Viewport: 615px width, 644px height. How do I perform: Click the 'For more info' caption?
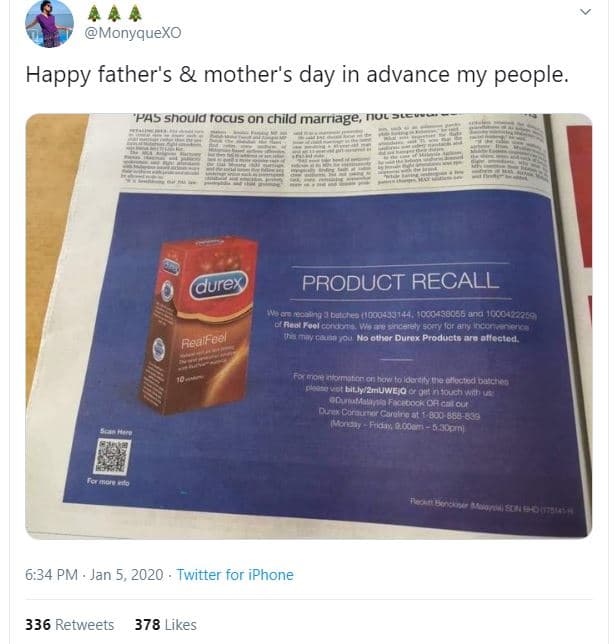click(108, 481)
